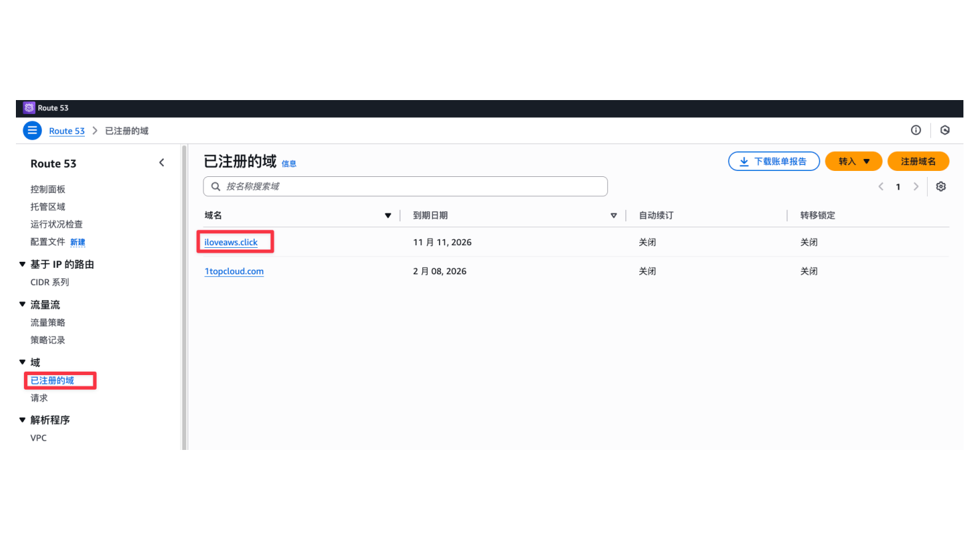
Task: Collapse the 流量流 section
Action: [x=23, y=305]
